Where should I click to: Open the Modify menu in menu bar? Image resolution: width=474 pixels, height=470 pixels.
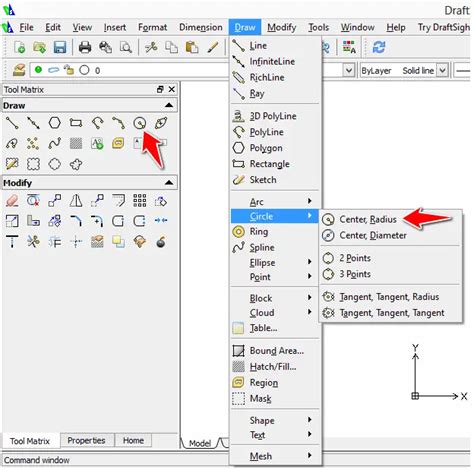tap(282, 27)
